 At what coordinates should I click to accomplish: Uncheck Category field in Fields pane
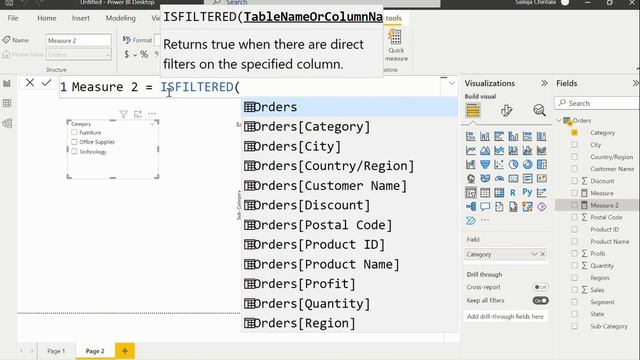tap(575, 133)
